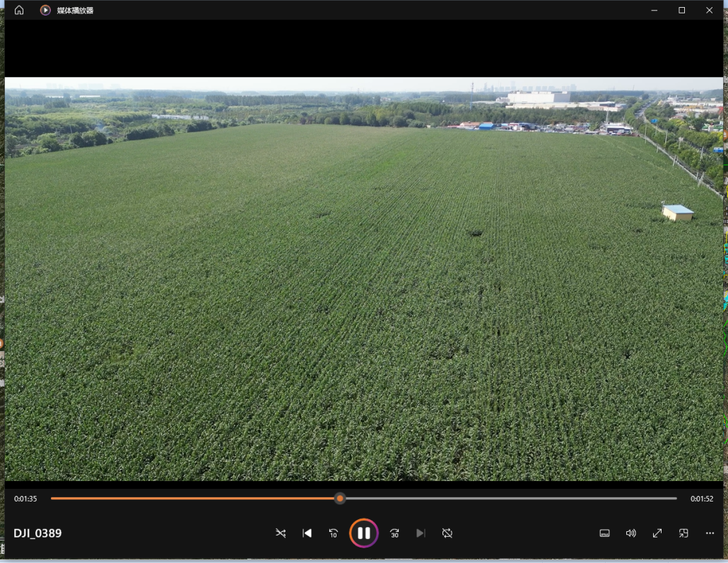This screenshot has height=563, width=728.
Task: Go to the next track
Action: 421,533
